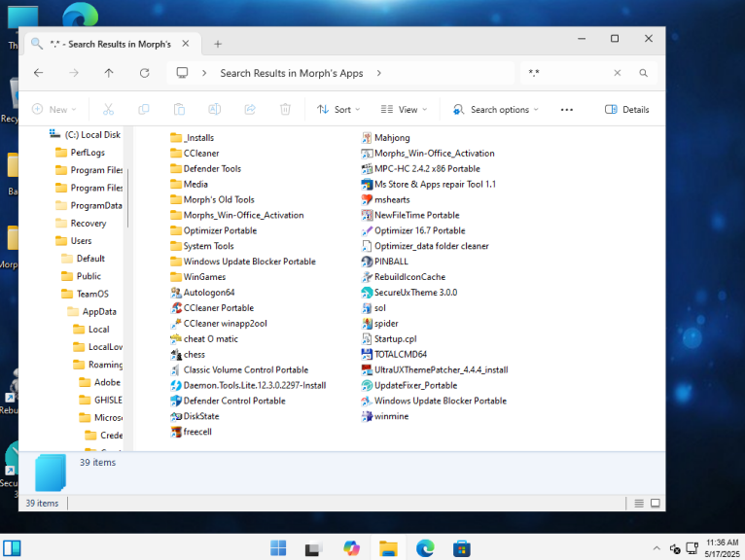The height and width of the screenshot is (560, 745).
Task: Open Microsoft Store from taskbar
Action: [x=461, y=548]
